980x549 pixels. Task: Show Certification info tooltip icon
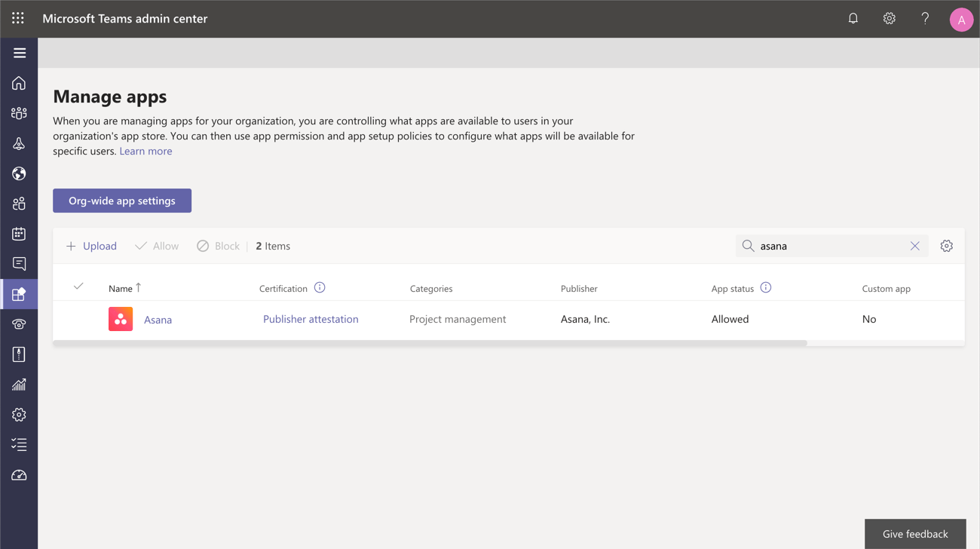(320, 287)
